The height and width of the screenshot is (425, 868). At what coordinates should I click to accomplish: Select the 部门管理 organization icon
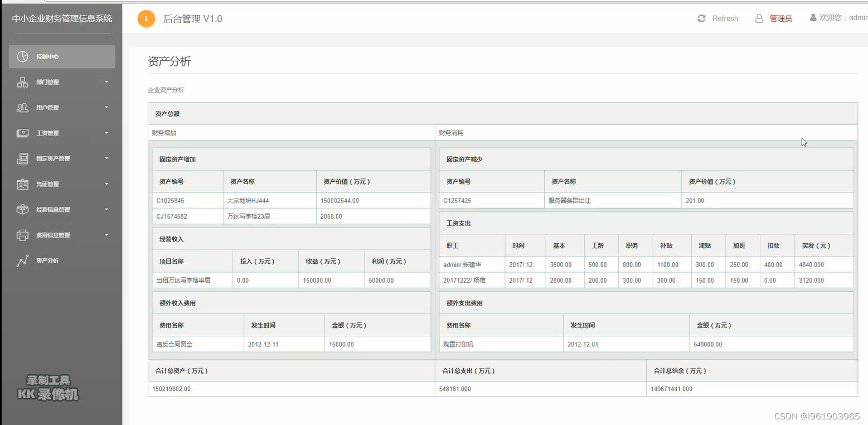click(22, 83)
